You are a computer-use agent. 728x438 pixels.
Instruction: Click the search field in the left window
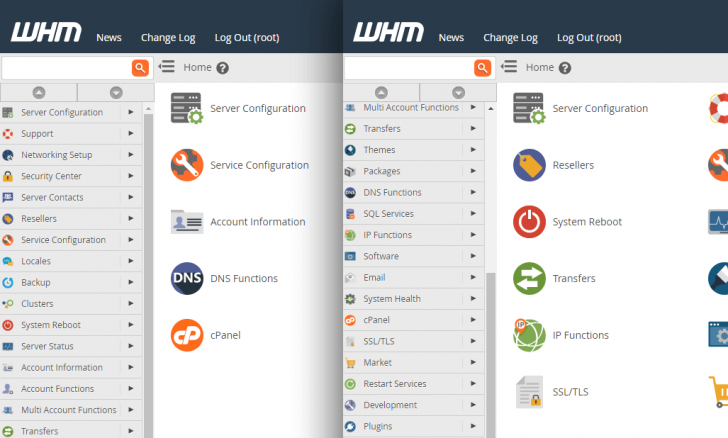pyautogui.click(x=66, y=67)
